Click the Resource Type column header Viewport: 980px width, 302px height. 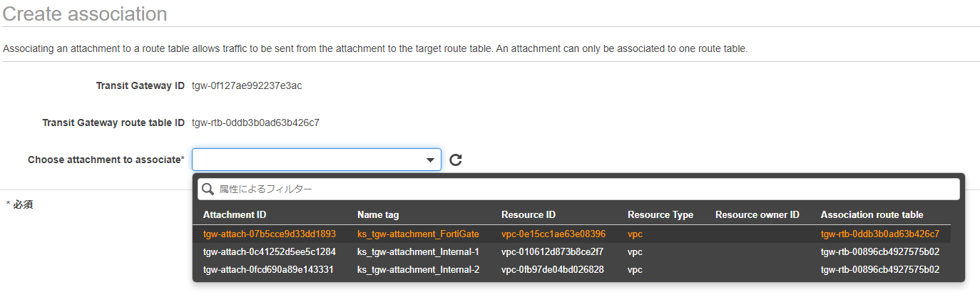(x=660, y=214)
